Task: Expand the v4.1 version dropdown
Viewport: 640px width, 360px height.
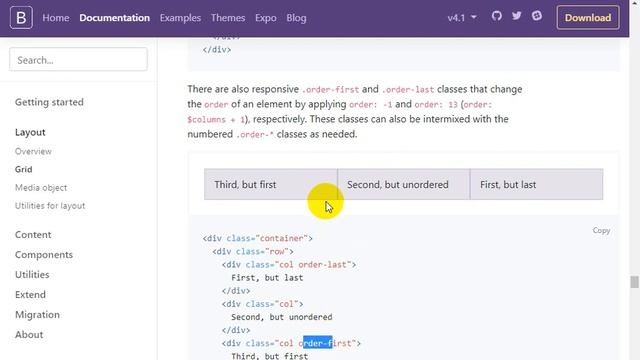Action: (x=462, y=18)
